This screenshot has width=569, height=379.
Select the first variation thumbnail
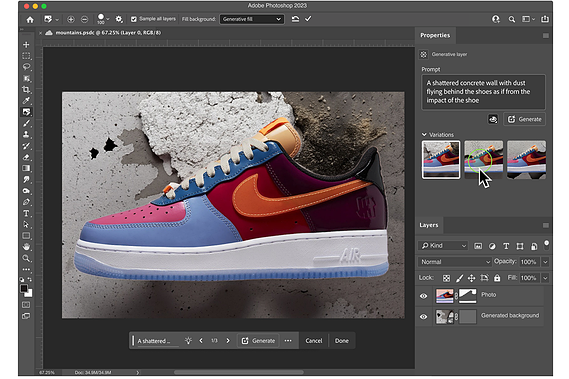(x=441, y=160)
